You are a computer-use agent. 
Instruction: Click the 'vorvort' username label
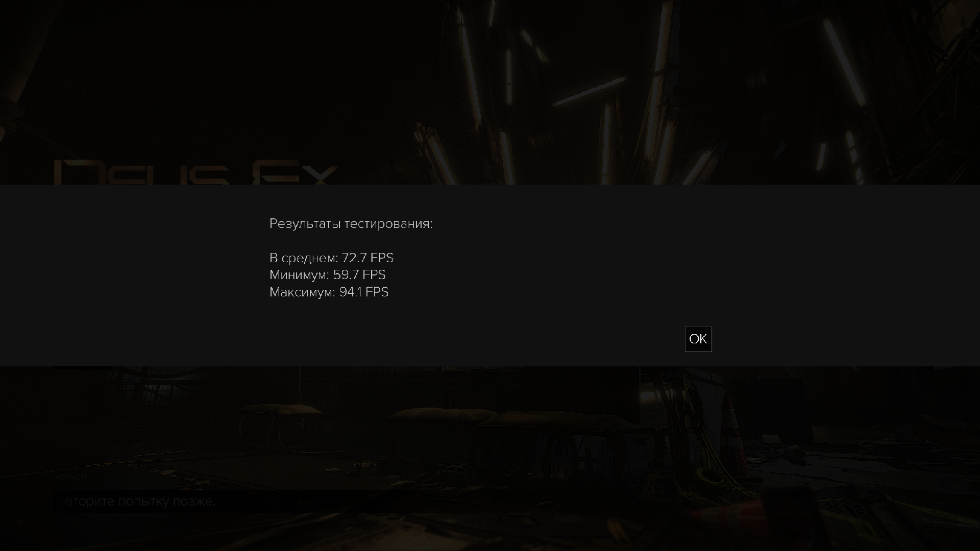coord(71,477)
